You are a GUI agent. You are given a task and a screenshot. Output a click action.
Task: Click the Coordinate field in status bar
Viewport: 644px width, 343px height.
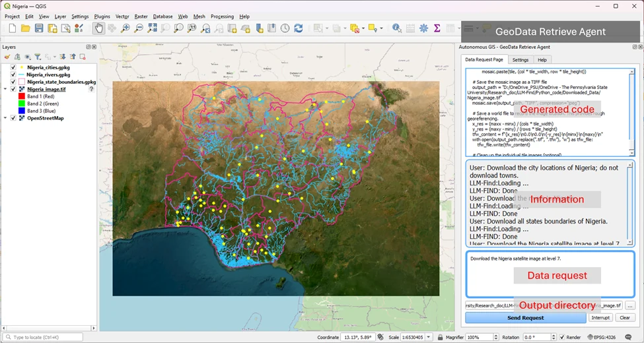click(x=357, y=337)
